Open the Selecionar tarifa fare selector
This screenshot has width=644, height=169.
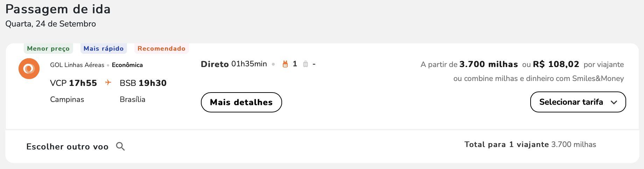571,102
